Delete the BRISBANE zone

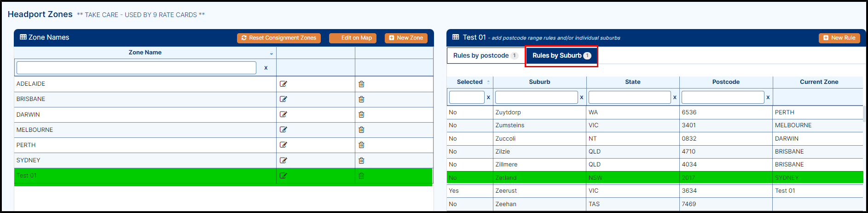(361, 99)
